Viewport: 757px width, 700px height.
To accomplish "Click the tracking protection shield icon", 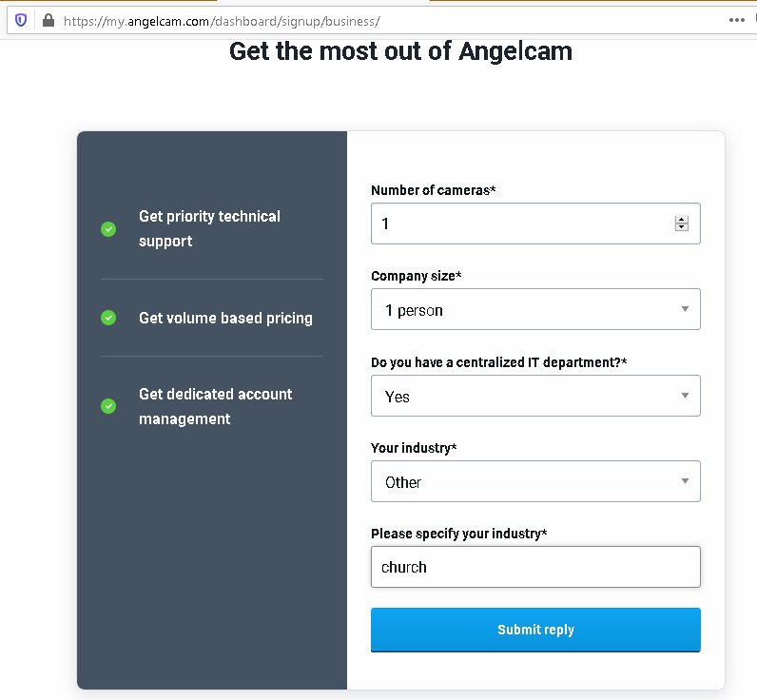I will 21,20.
